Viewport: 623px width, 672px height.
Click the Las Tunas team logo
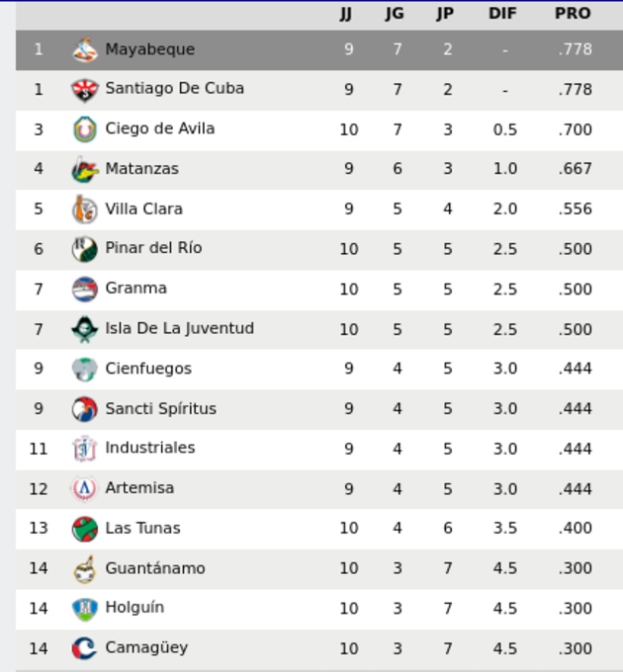pos(84,529)
